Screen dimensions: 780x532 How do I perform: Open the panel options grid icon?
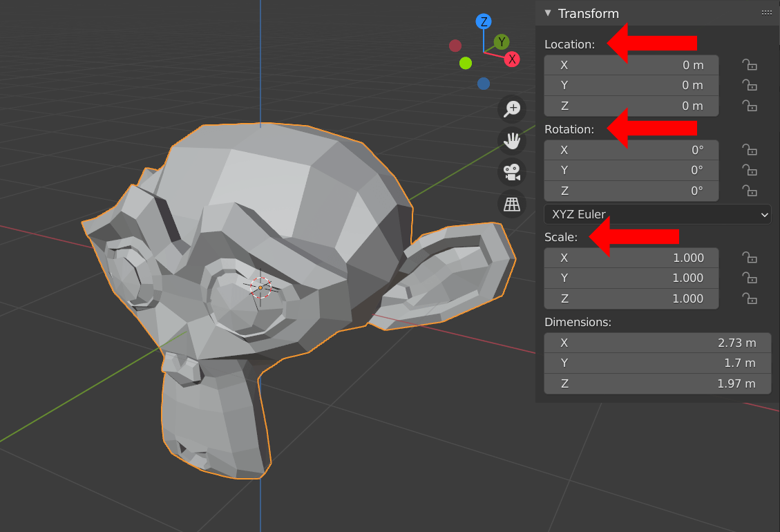766,12
